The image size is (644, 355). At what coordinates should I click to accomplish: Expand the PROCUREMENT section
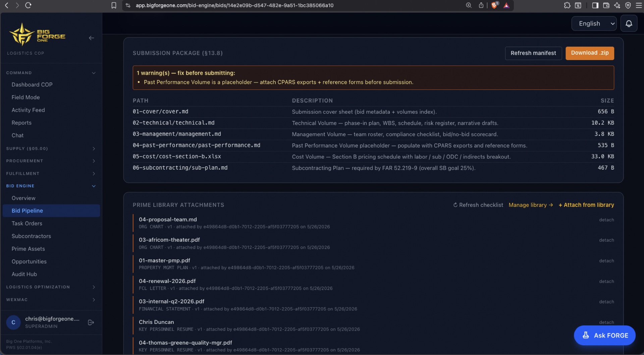click(51, 161)
